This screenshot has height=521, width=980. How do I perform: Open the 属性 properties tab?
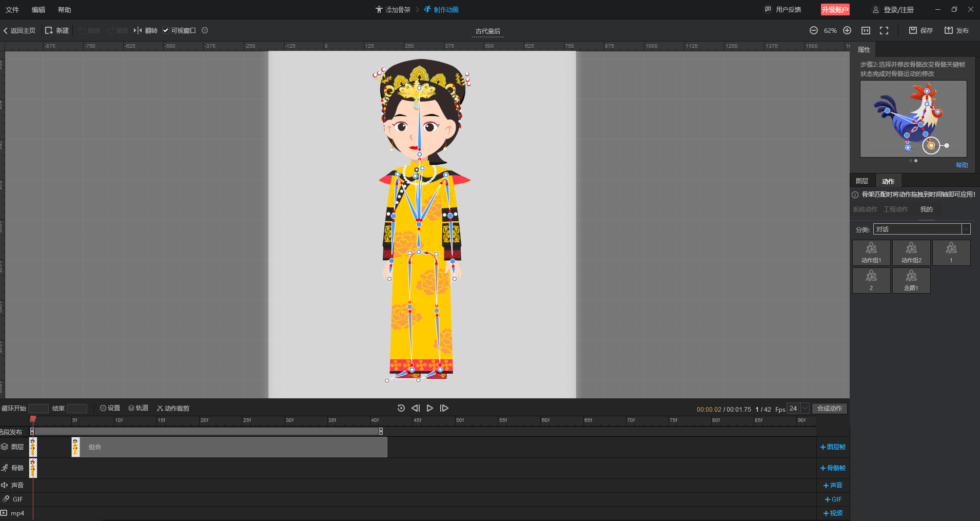(864, 49)
